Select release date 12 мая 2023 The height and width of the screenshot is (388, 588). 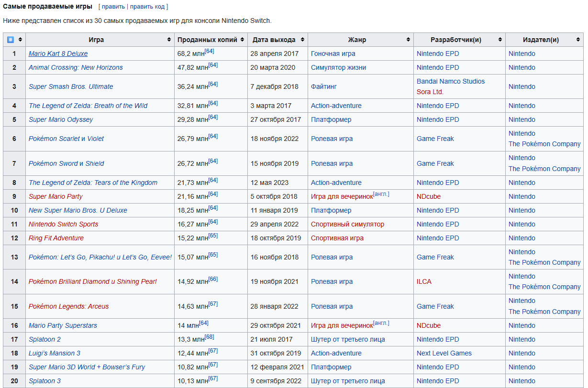(x=270, y=183)
